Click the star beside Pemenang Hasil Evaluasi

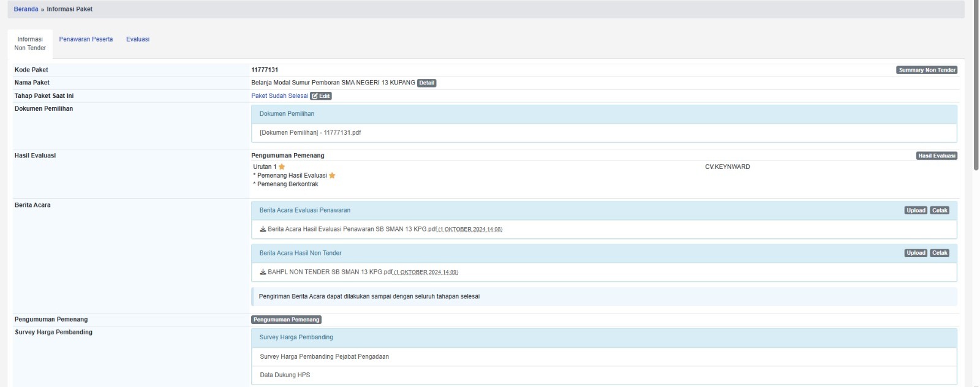click(x=332, y=176)
